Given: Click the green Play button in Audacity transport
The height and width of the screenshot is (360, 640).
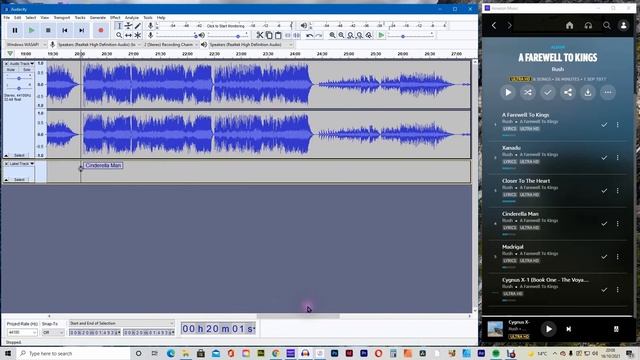Looking at the screenshot, I should tap(31, 30).
